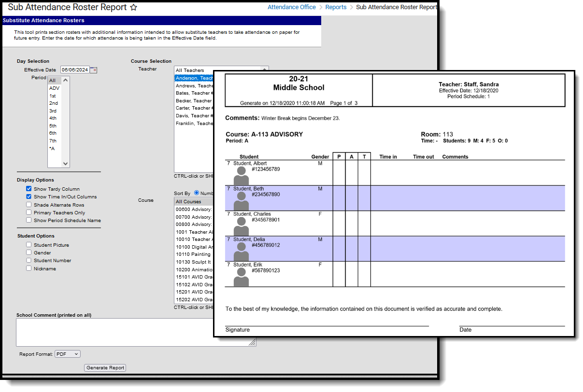Click Student, Albert in the report preview
Viewport: 583px width, 392px height.
point(250,164)
